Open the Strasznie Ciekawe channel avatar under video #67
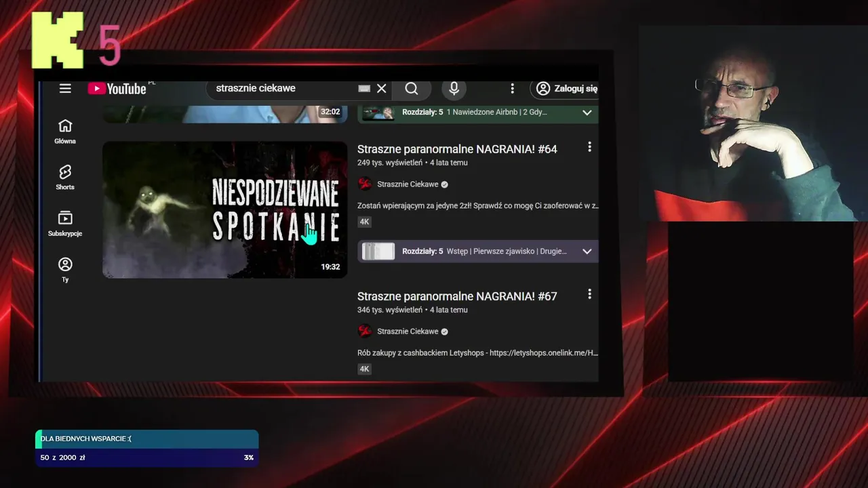The height and width of the screenshot is (488, 868). [x=365, y=331]
